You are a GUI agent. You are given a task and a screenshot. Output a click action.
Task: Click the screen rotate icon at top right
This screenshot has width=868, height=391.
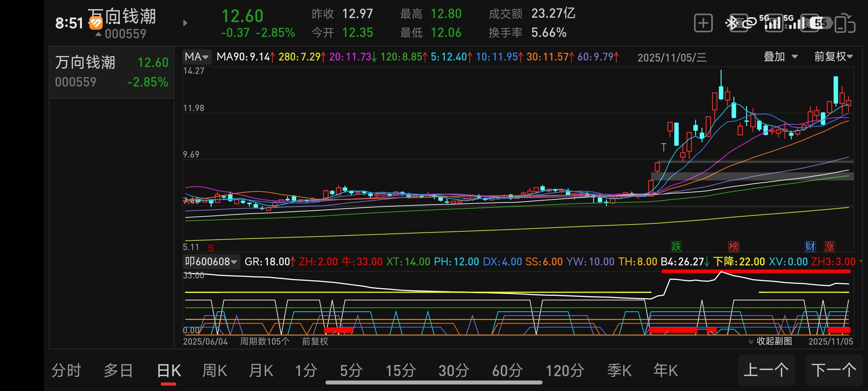845,24
